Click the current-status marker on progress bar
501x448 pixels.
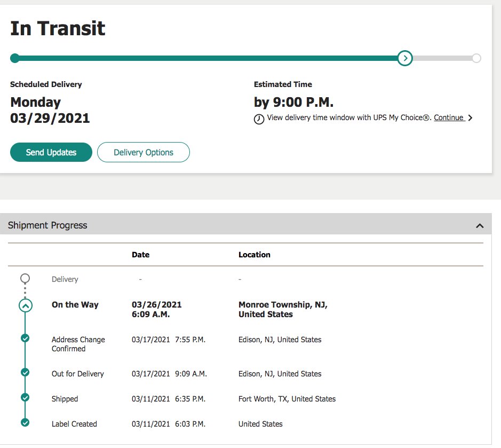point(405,58)
